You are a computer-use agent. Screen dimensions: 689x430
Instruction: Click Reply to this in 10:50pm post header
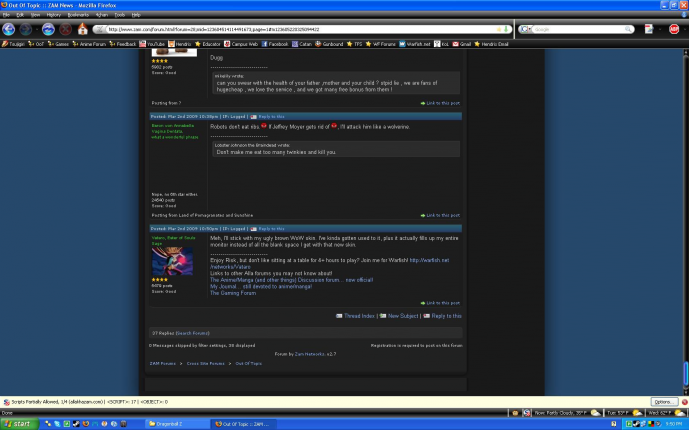[x=271, y=229]
